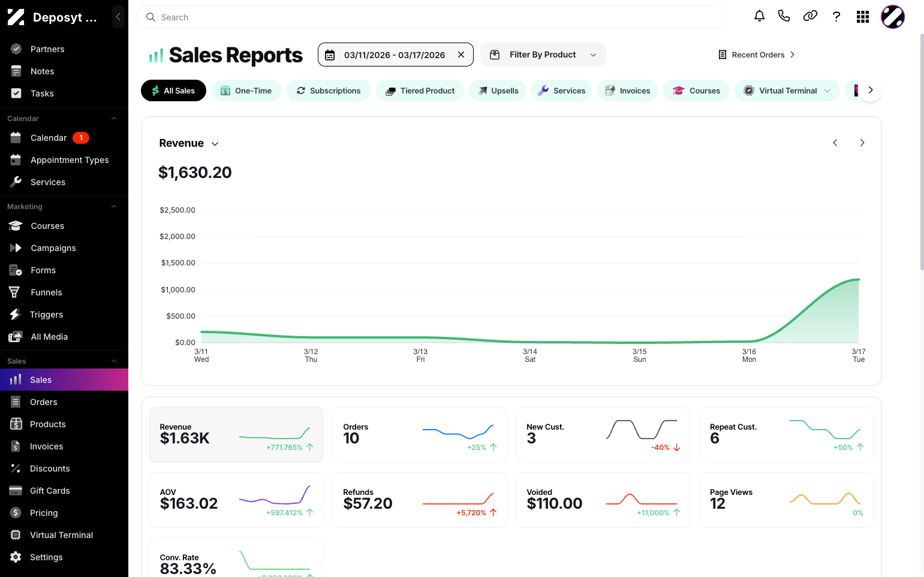The image size is (924, 577).
Task: Open Forms in the sidebar
Action: tap(64, 270)
